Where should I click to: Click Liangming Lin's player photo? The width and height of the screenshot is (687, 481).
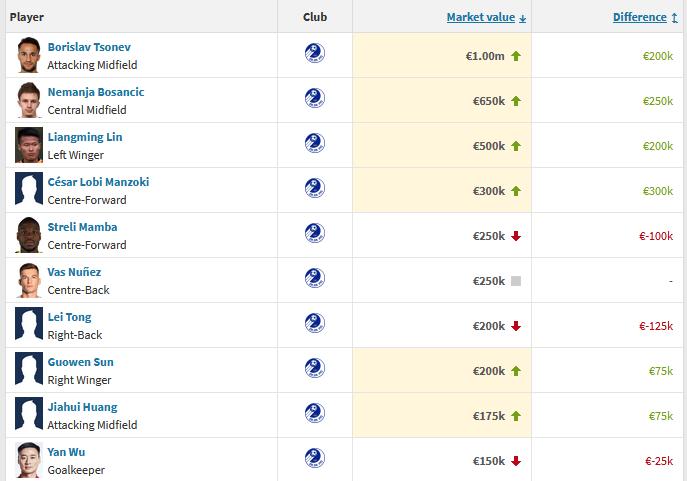(x=28, y=145)
